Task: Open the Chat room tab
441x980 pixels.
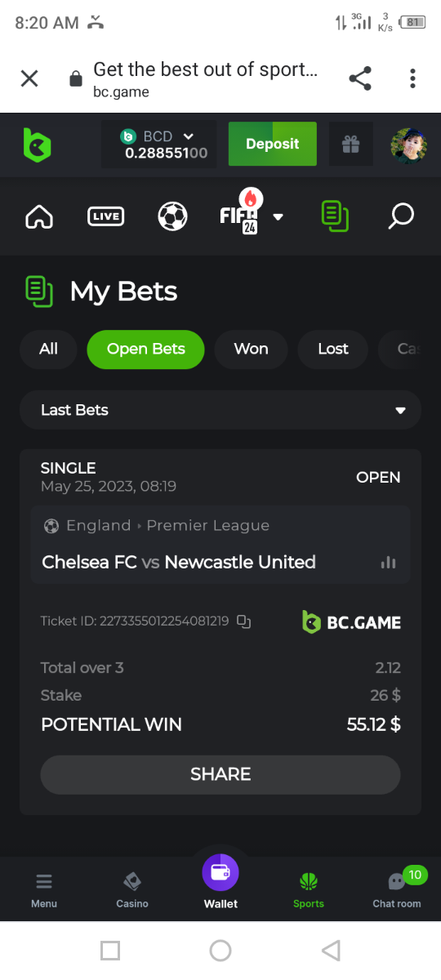Action: click(397, 889)
